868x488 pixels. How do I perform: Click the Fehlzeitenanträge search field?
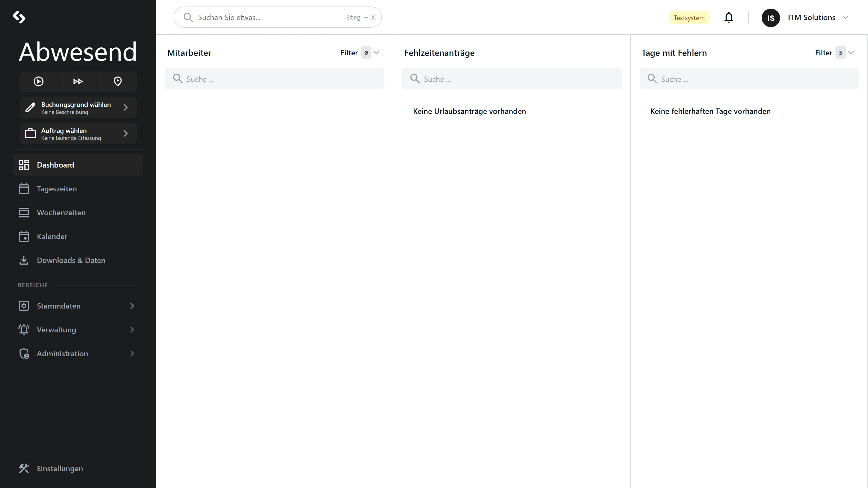coord(512,79)
